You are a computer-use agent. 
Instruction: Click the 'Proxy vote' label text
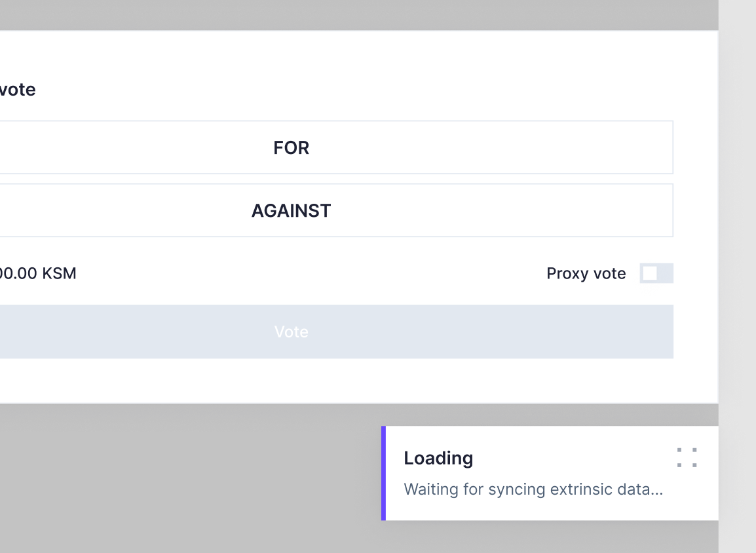586,273
